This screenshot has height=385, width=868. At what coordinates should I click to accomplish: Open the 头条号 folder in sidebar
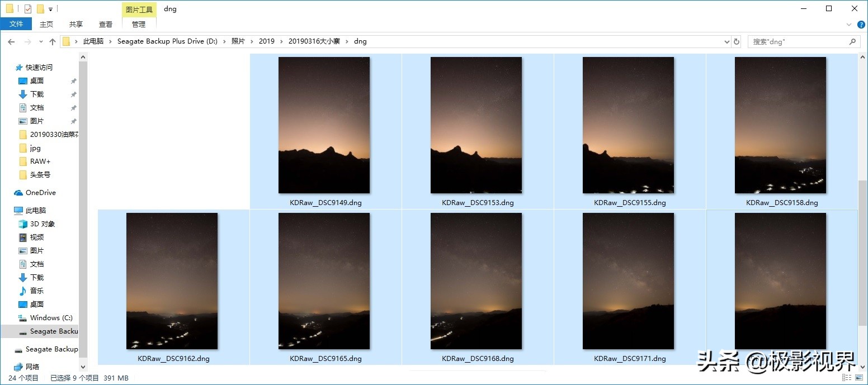[40, 174]
